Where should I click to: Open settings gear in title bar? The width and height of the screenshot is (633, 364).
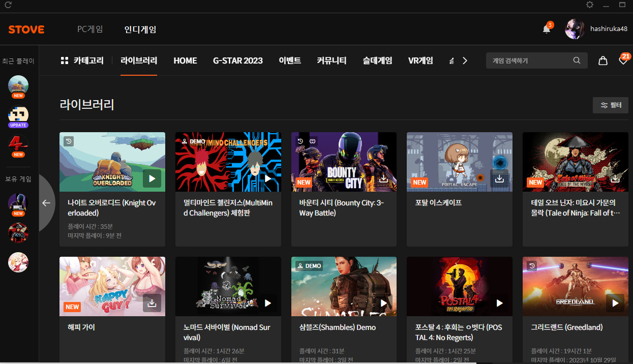pos(590,5)
